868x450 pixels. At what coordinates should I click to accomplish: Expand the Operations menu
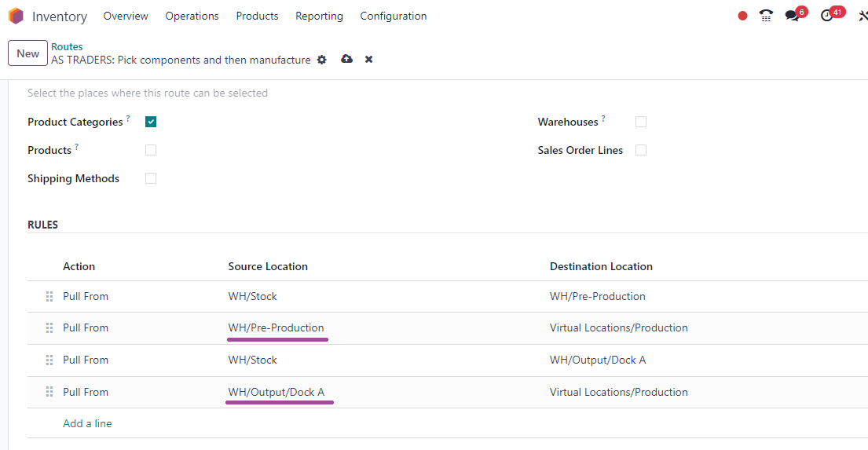point(192,16)
